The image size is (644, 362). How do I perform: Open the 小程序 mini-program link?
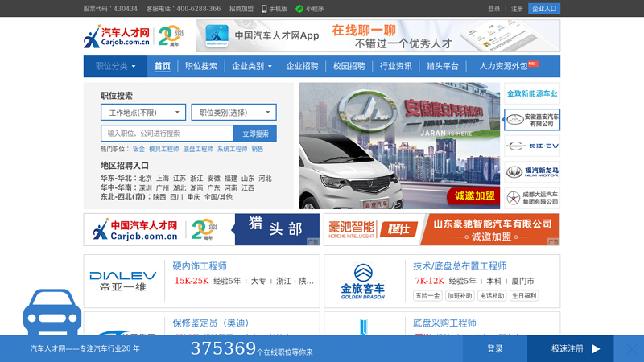[x=310, y=9]
